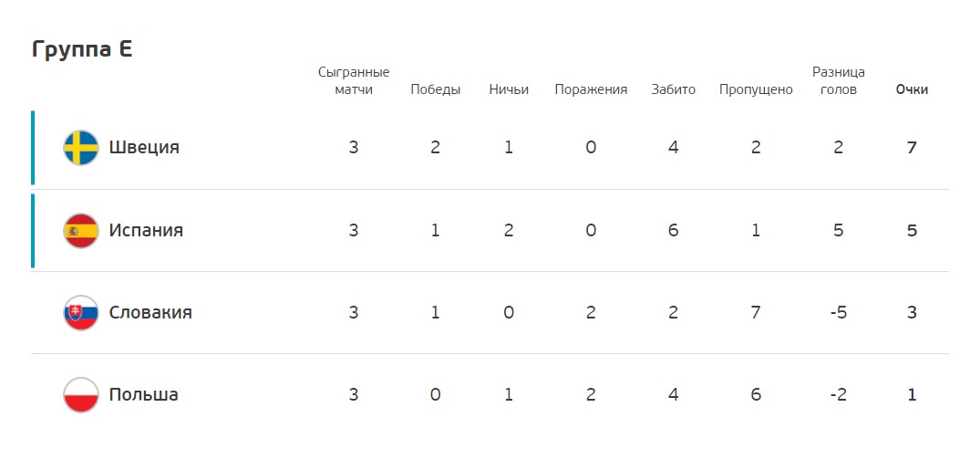Click the Очки column header
The image size is (980, 449).
[x=912, y=90]
